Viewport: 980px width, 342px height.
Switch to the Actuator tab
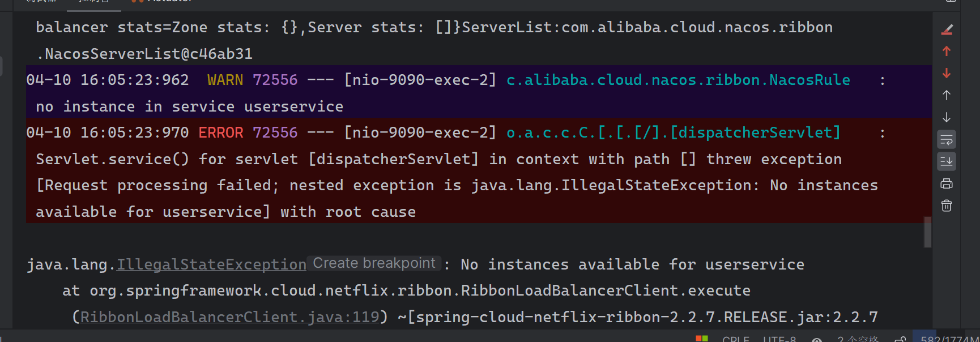tap(163, 1)
